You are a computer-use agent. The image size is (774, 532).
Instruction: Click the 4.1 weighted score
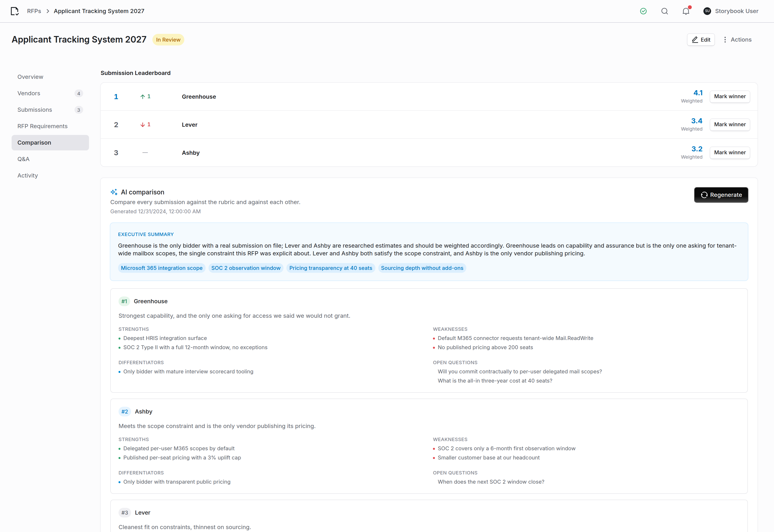pos(698,93)
